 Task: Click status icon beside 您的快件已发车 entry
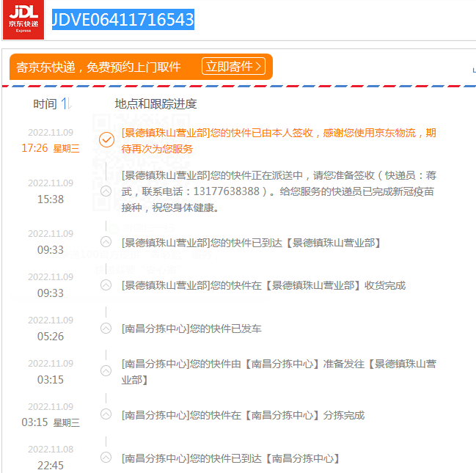pyautogui.click(x=106, y=329)
